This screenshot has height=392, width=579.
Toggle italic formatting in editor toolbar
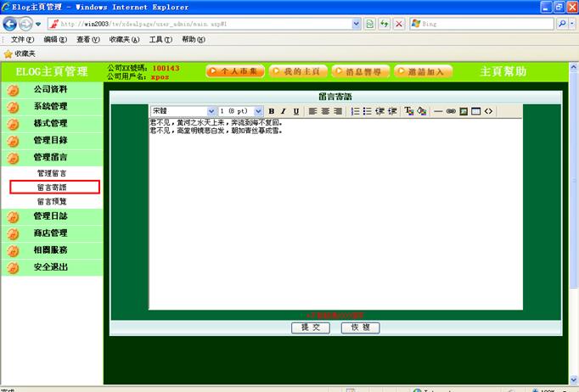click(x=284, y=111)
